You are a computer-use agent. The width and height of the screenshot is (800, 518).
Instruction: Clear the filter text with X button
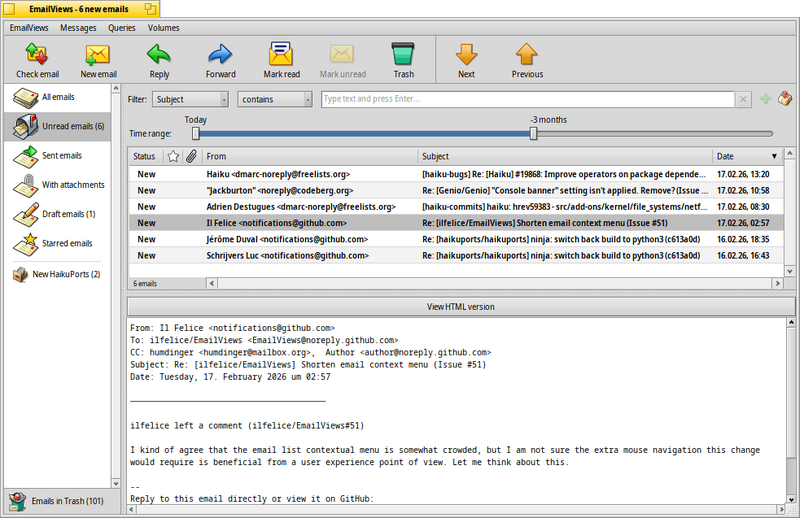(x=743, y=100)
